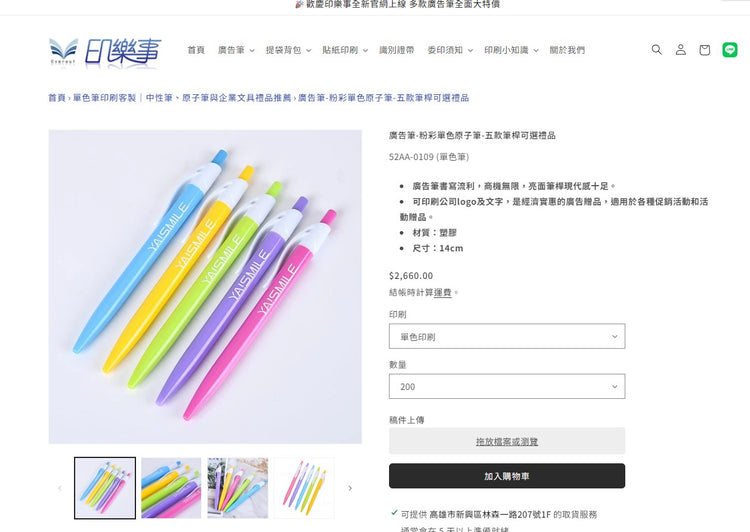
Task: Open the green LINE chat icon
Action: coord(730,50)
